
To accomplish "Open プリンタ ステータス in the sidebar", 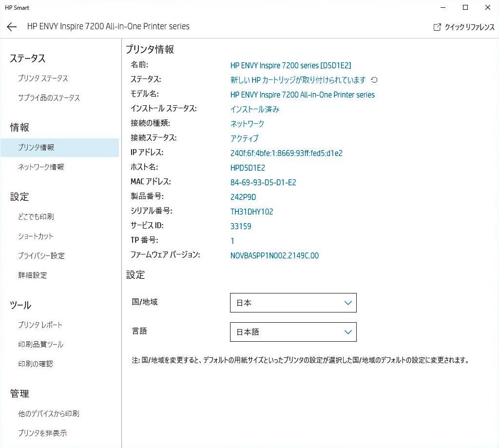I will [x=43, y=78].
